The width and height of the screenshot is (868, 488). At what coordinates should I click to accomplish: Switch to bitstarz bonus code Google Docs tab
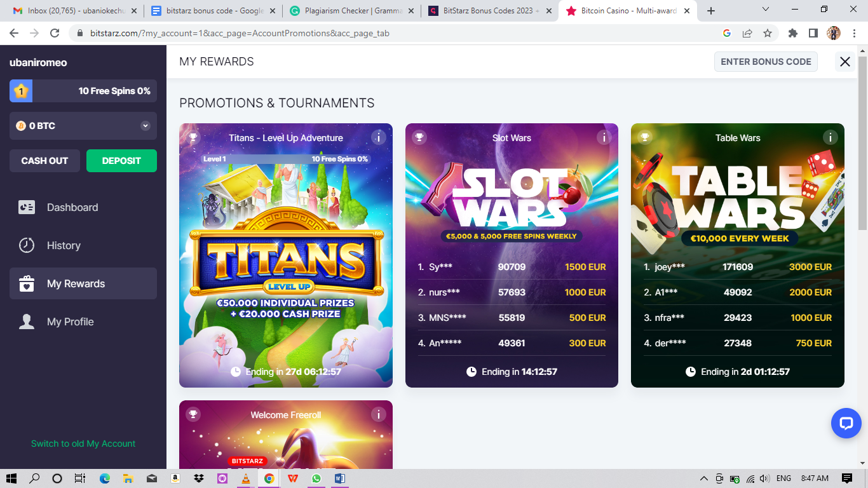click(x=212, y=11)
